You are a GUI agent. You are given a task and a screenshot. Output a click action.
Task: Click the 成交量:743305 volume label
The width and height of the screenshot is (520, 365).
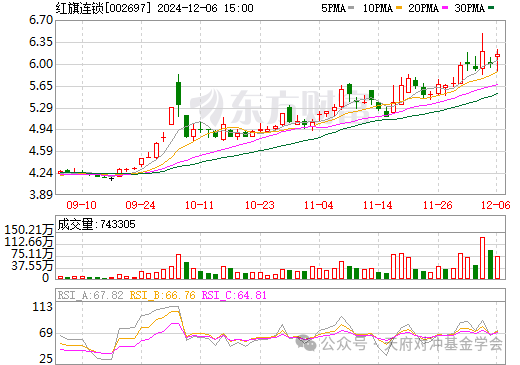coord(96,224)
